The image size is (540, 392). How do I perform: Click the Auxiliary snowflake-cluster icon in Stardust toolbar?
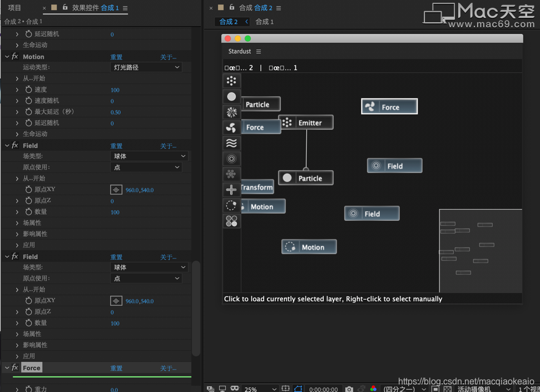click(231, 174)
